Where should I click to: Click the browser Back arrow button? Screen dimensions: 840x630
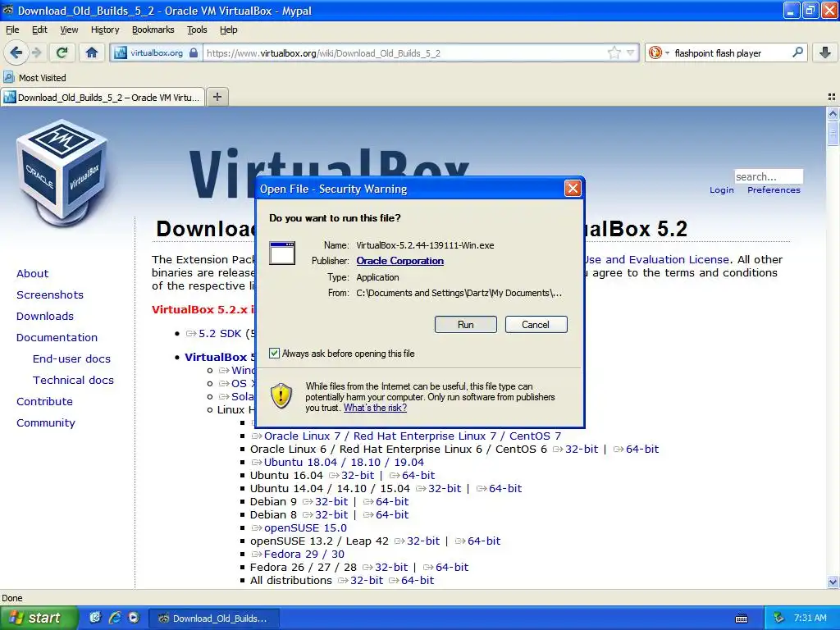pos(16,52)
